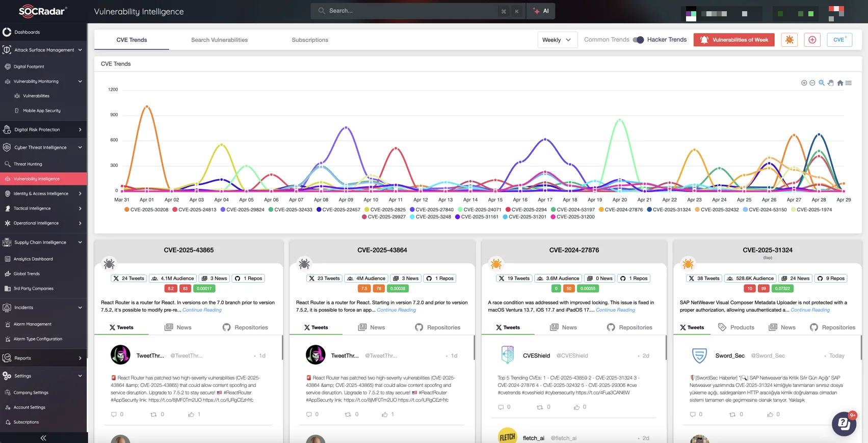Image resolution: width=868 pixels, height=443 pixels.
Task: Click Continue Reading in CVE-2024-27876 card
Action: pos(615,310)
